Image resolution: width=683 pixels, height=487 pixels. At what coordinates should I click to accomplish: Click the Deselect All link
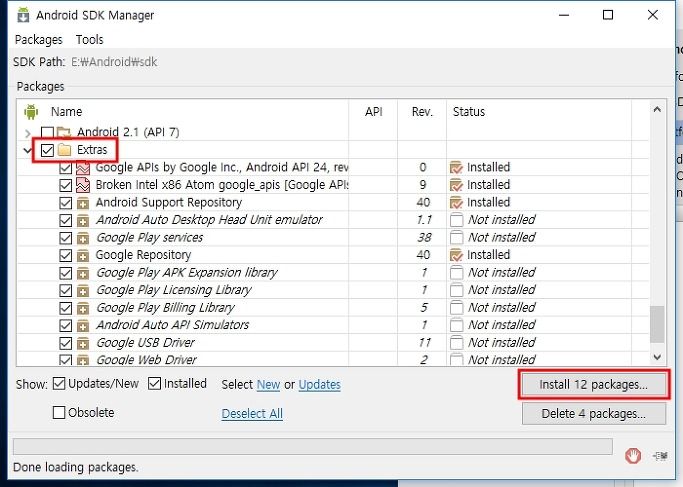[x=252, y=413]
